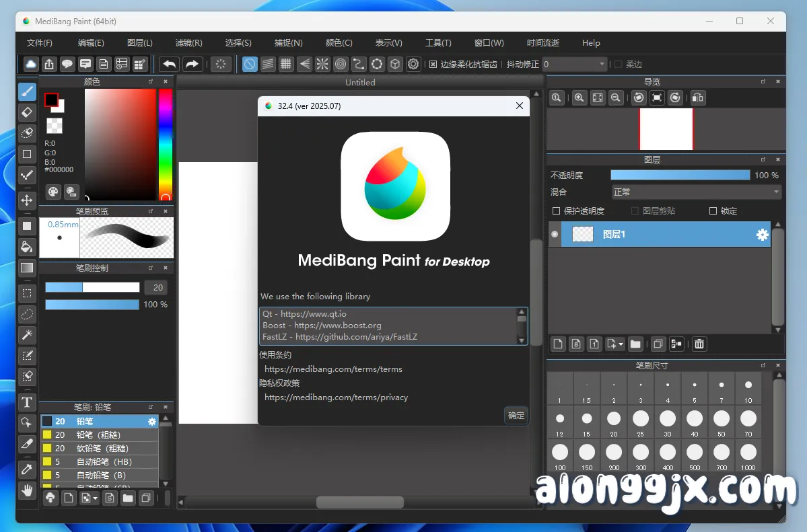Screen dimensions: 807x532
Task: Open the 窗口 menu
Action: click(x=489, y=42)
